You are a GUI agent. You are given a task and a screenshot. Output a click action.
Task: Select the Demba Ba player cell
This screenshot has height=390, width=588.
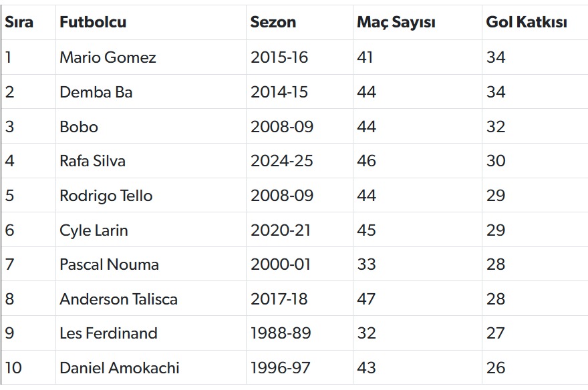tap(96, 92)
